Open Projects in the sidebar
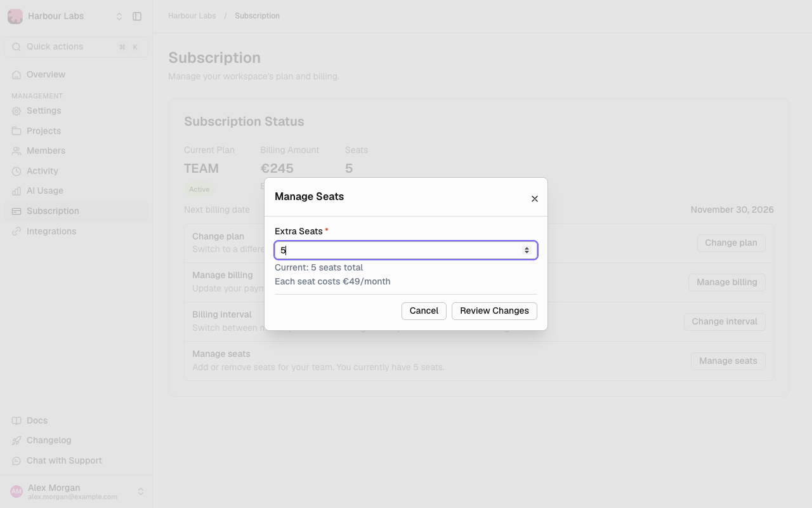812x508 pixels. point(76,131)
